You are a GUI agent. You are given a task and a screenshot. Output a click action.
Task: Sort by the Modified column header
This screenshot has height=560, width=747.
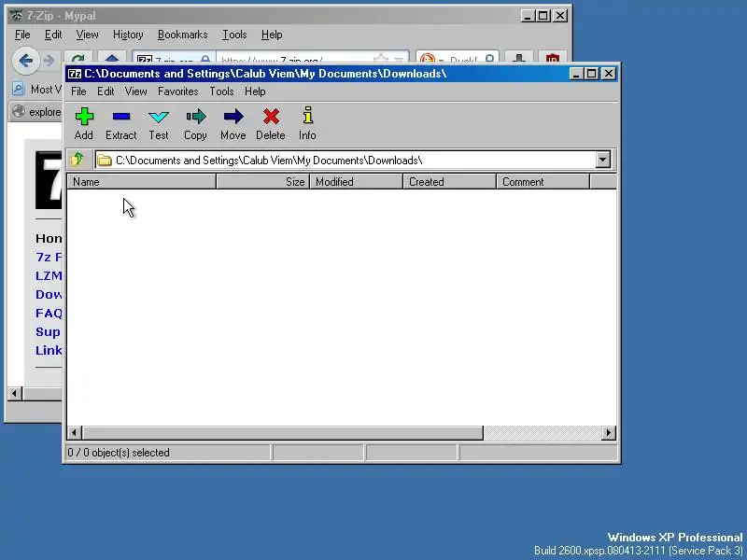357,182
